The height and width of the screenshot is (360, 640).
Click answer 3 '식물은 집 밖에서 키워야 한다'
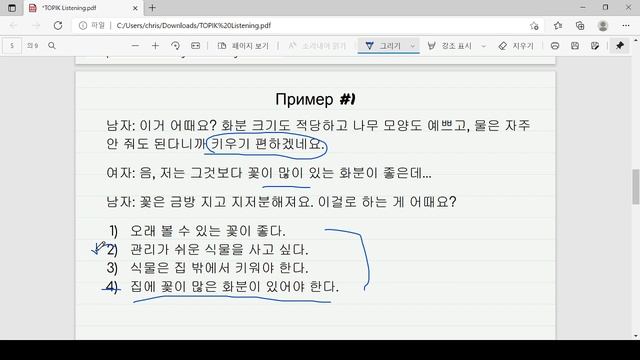219,268
